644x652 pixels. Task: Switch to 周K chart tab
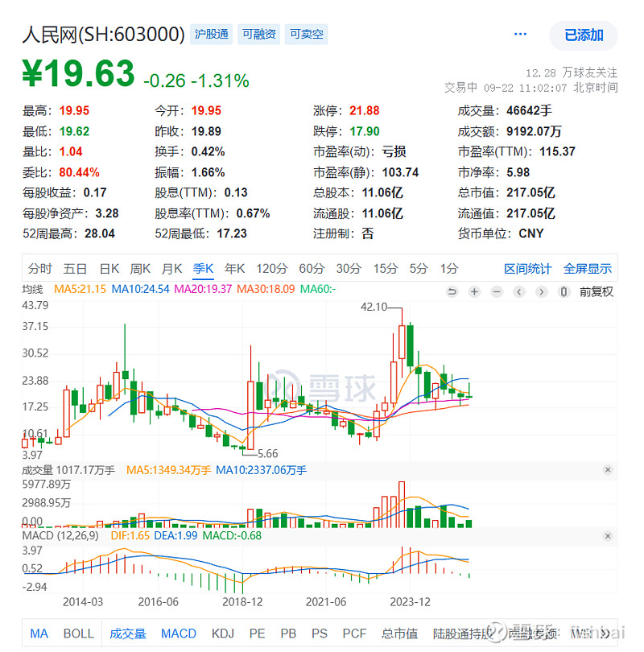(140, 269)
